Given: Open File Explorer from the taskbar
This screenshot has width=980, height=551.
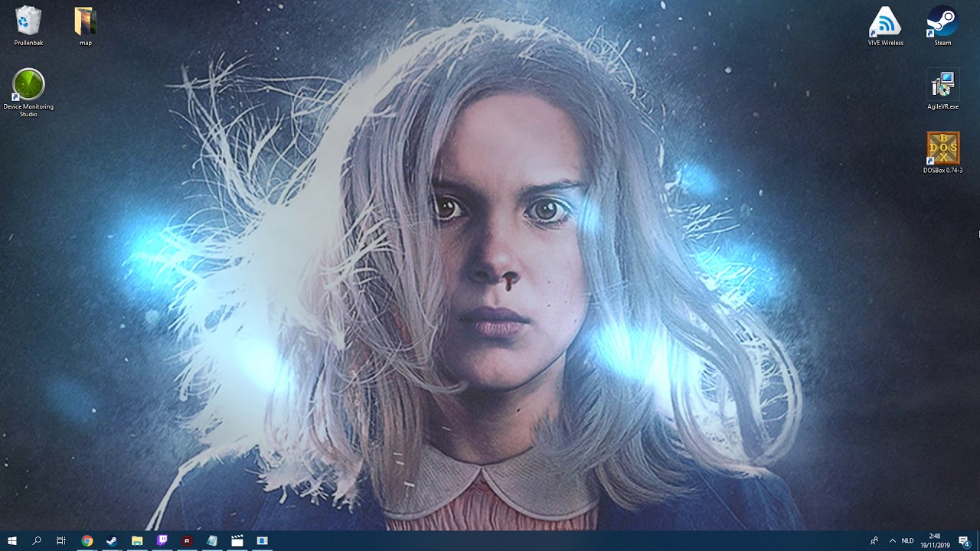Looking at the screenshot, I should 137,541.
